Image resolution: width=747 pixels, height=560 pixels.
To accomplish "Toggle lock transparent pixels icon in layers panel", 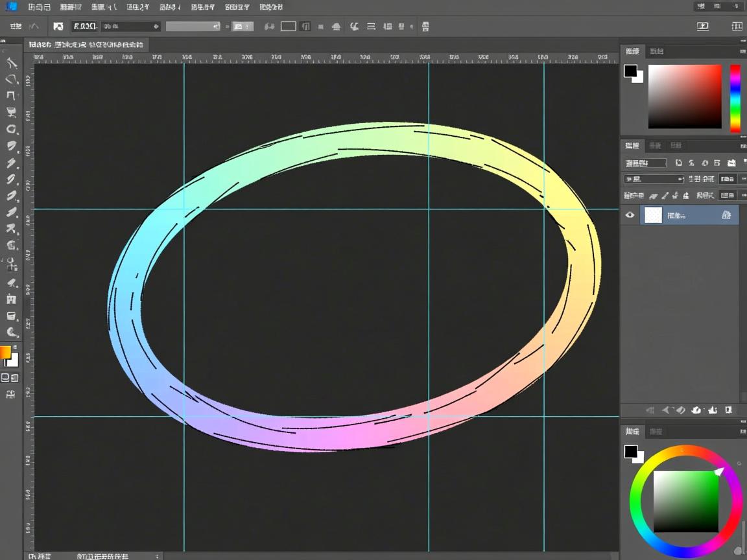I will (653, 195).
